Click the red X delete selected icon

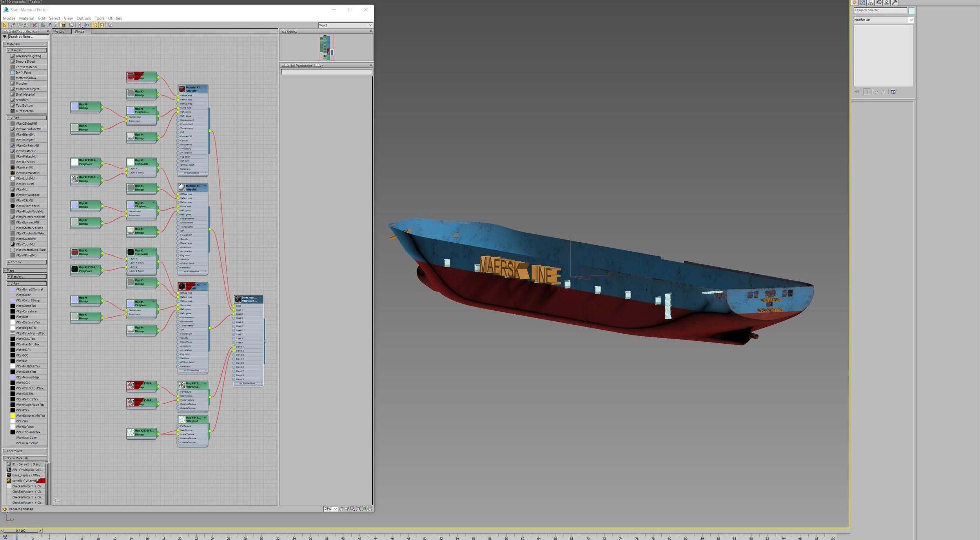(x=34, y=25)
